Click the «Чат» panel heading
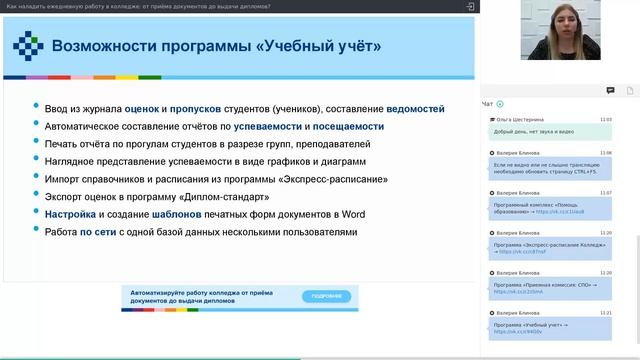The width and height of the screenshot is (640, 360). 487,104
